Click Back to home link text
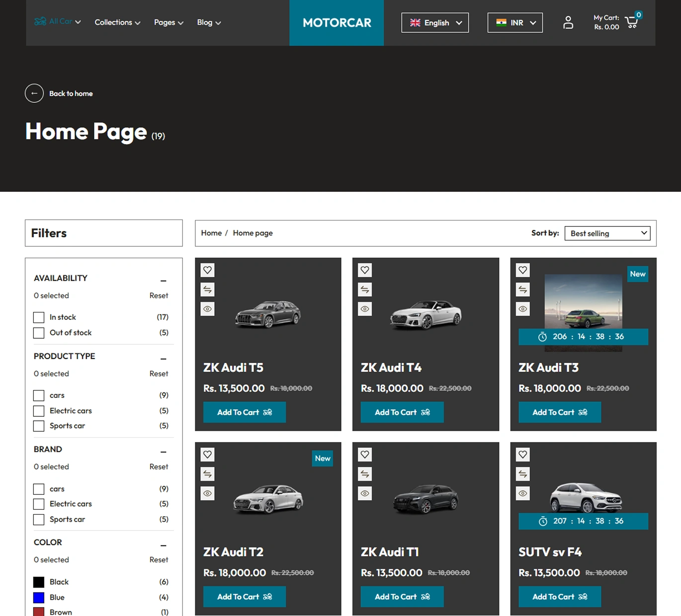This screenshot has width=681, height=616. (71, 93)
